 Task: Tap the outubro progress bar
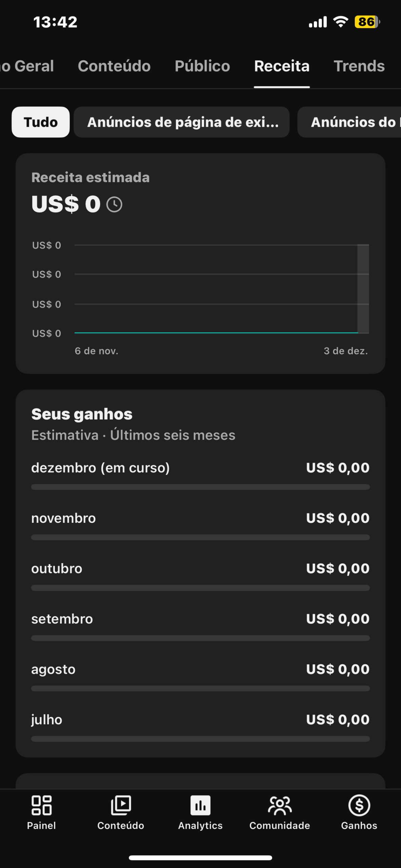click(200, 588)
